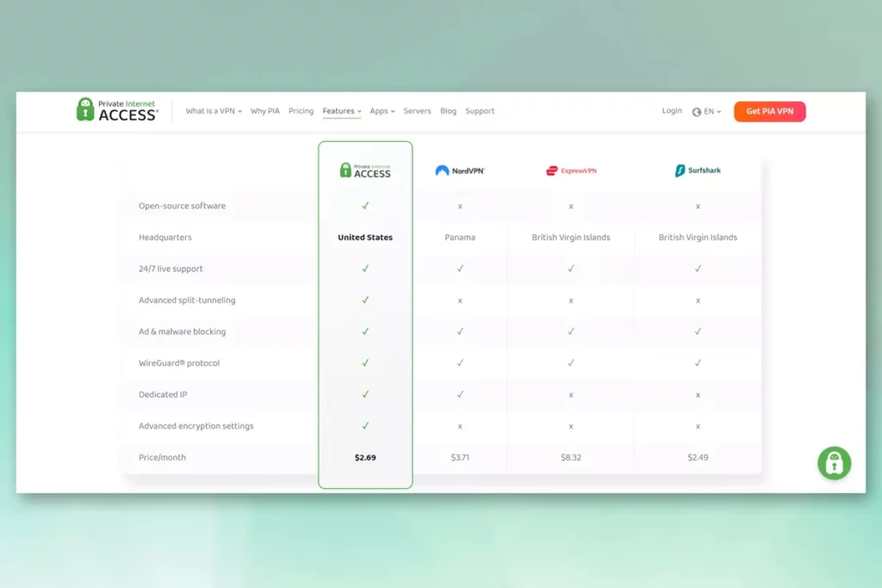Click the Get PIA VPN button

[769, 111]
